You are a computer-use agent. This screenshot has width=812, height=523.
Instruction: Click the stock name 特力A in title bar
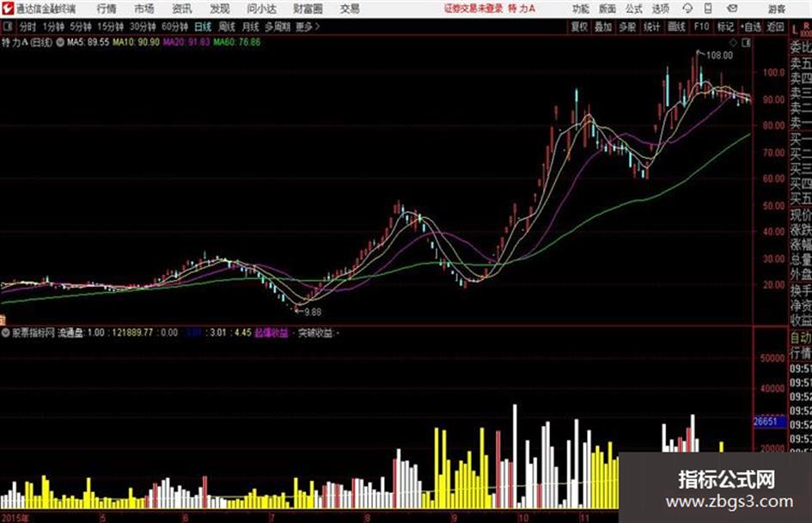point(522,9)
